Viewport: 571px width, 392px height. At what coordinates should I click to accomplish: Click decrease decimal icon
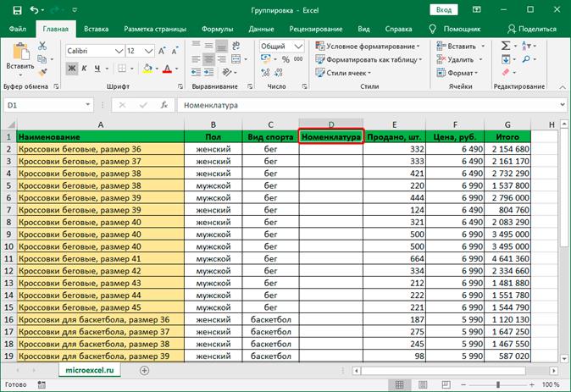pos(279,73)
